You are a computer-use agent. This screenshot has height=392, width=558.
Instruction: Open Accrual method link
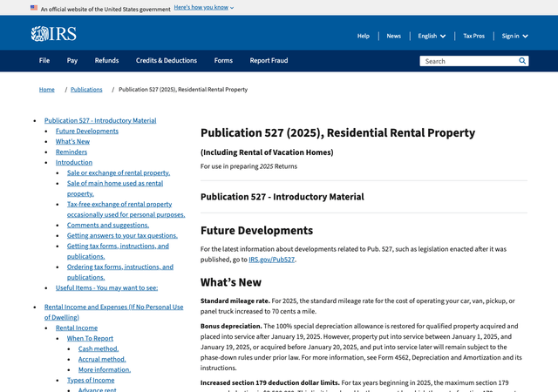tap(102, 359)
